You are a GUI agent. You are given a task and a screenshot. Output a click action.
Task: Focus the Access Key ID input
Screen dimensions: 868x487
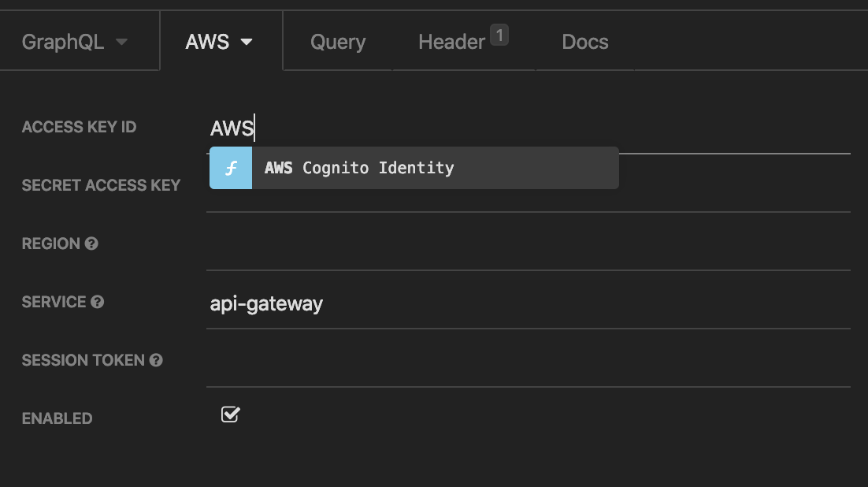coord(528,128)
